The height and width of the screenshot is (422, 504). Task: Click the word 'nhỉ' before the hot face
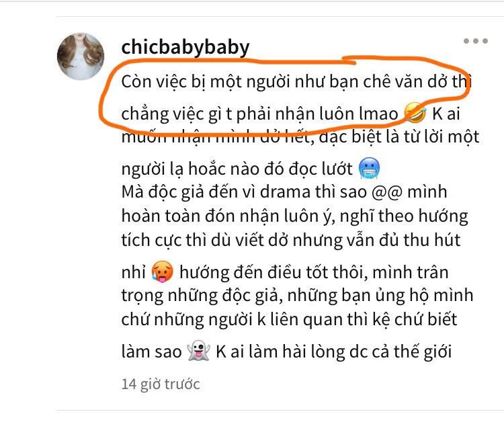click(x=134, y=272)
